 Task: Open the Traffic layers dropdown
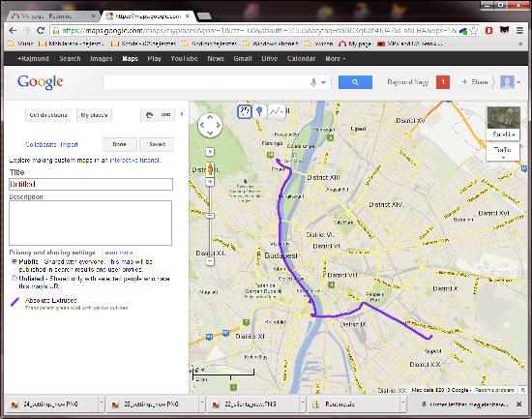pyautogui.click(x=503, y=152)
